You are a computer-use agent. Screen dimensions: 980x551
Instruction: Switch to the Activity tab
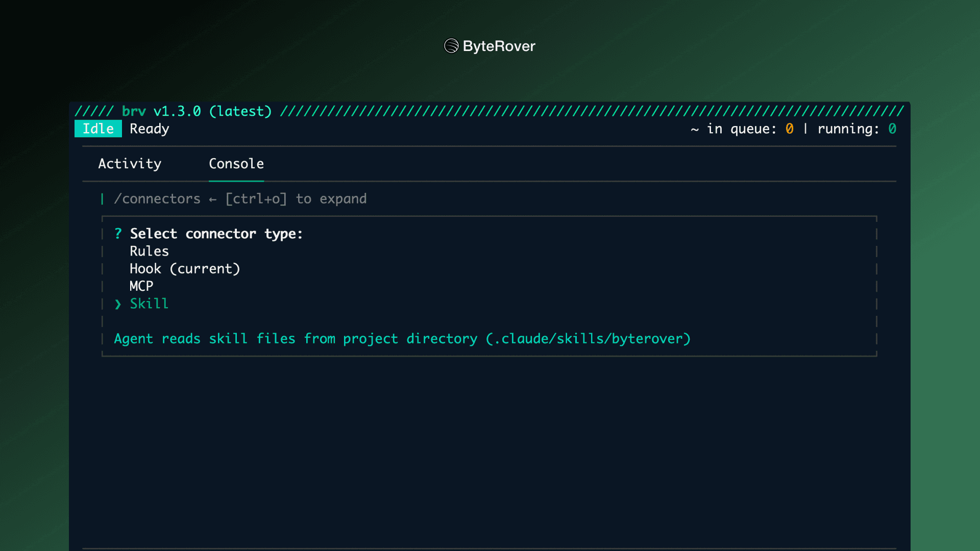pos(130,164)
